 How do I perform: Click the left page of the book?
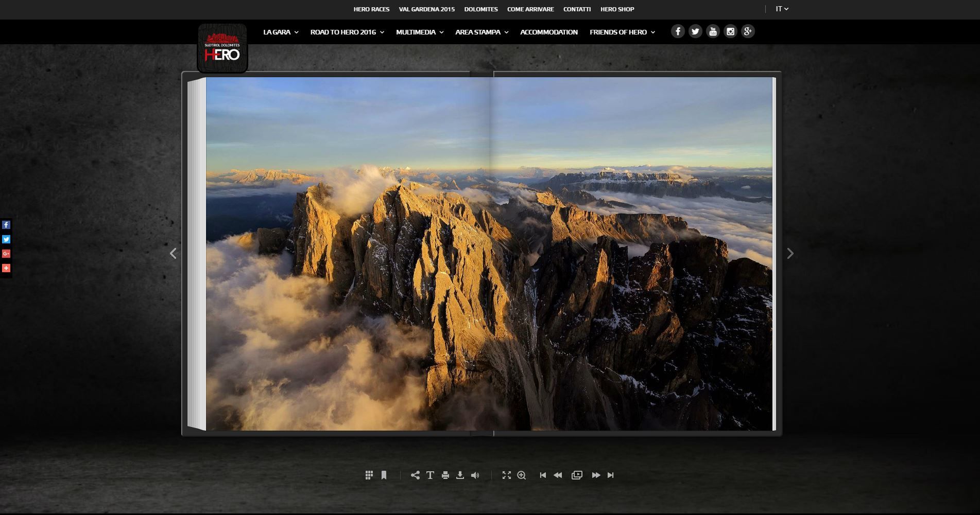click(x=348, y=254)
